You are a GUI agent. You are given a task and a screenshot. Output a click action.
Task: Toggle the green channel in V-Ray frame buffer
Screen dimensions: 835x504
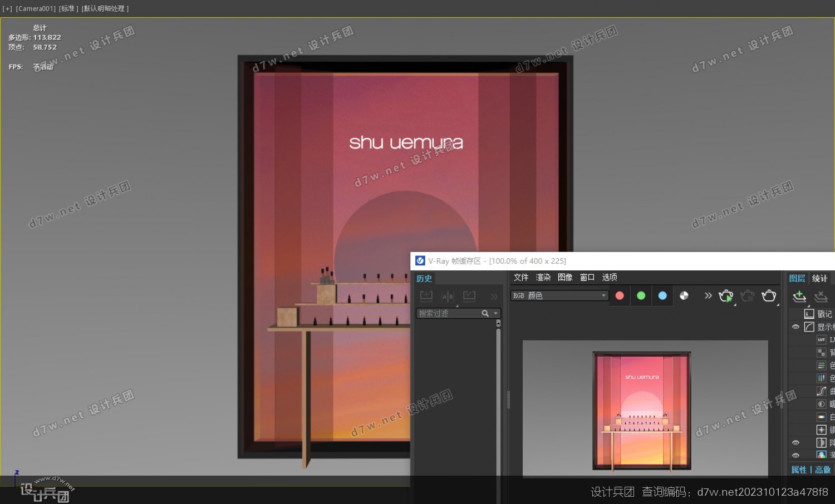[x=641, y=296]
